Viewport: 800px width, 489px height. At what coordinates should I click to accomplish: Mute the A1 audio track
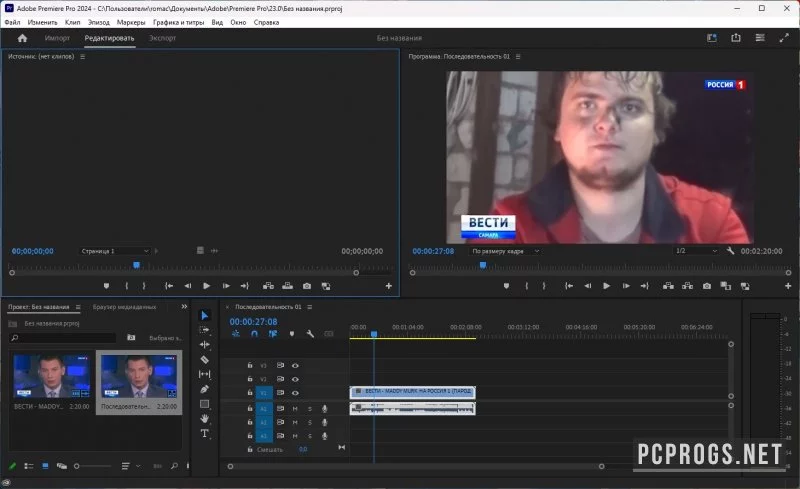tap(295, 408)
